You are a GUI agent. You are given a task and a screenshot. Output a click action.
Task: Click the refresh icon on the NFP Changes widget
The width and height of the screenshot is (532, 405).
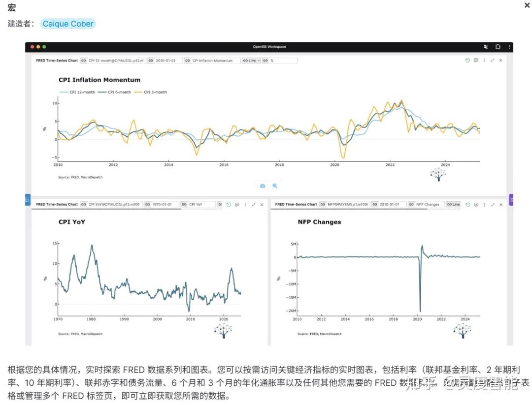point(468,204)
